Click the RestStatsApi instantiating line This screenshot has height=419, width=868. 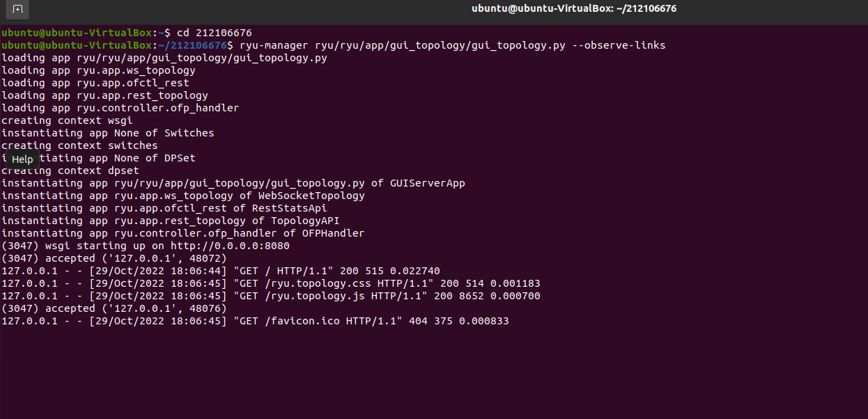(x=164, y=208)
